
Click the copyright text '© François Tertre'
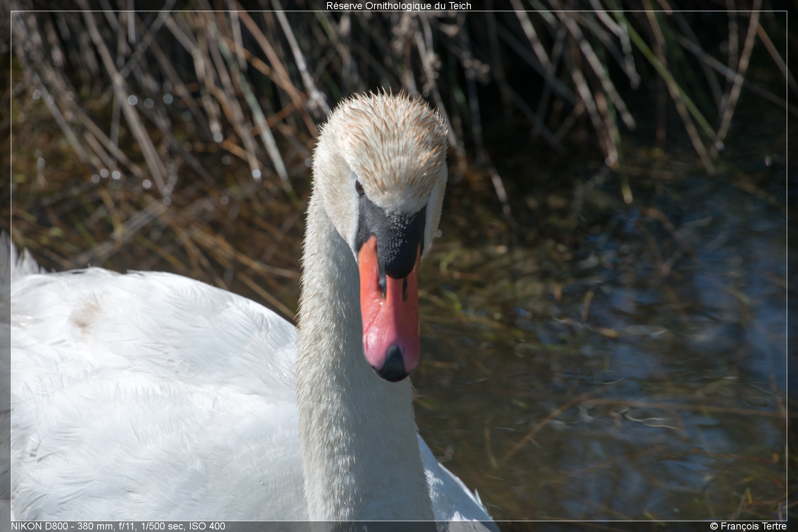tap(748, 526)
